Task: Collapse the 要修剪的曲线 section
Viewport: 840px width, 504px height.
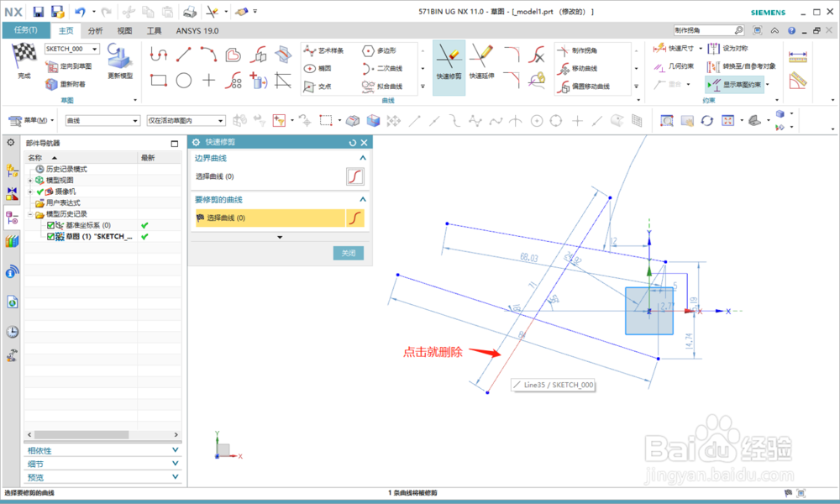Action: coord(363,199)
